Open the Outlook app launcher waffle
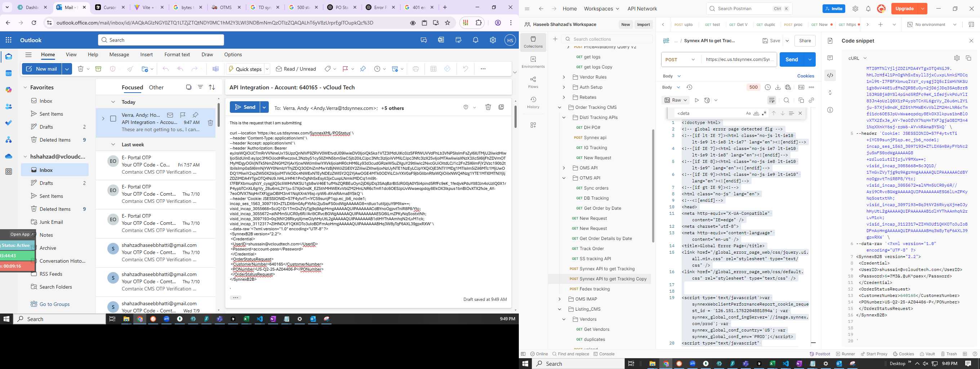Screen dimensions: 980x369 (x=9, y=40)
